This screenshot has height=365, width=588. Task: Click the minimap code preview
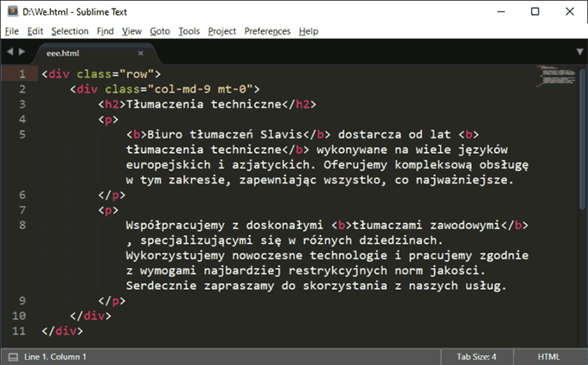557,76
